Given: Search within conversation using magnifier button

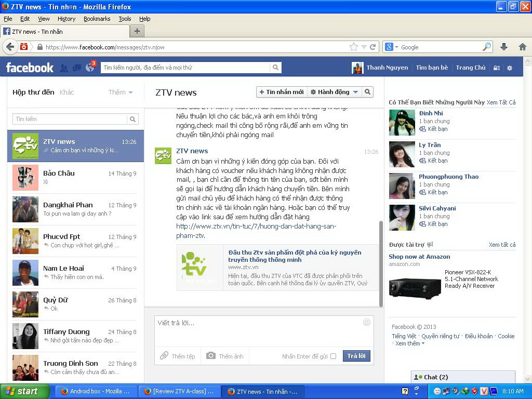Looking at the screenshot, I should [367, 92].
